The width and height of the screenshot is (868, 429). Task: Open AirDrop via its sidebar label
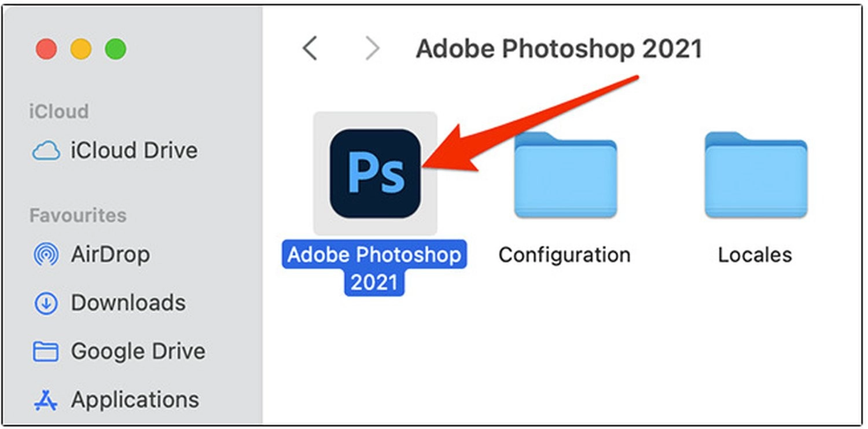(110, 254)
